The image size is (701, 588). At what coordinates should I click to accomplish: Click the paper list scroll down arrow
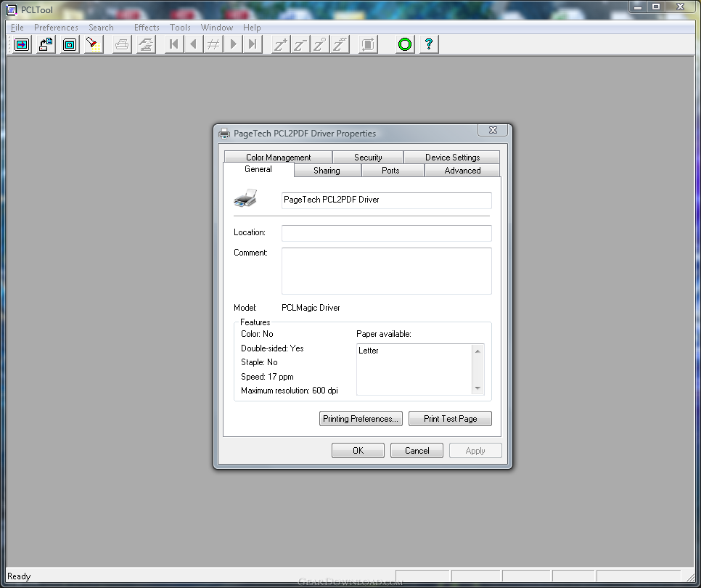point(478,388)
